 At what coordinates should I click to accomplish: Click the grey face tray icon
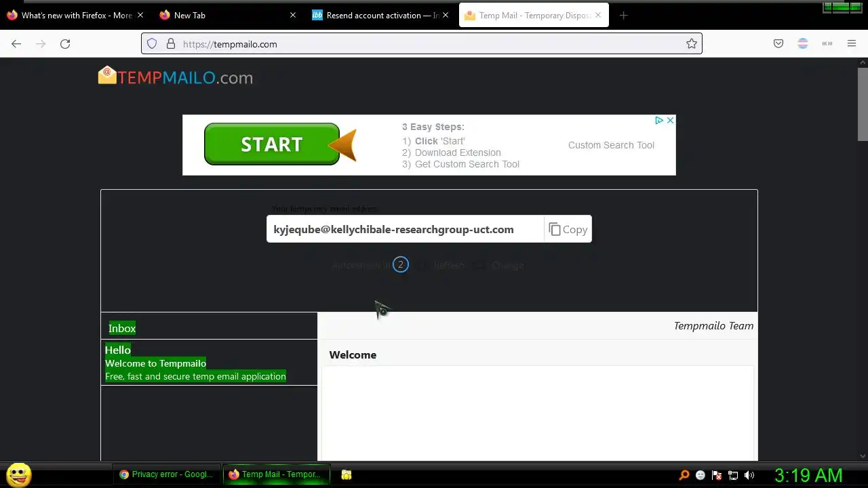[701, 475]
